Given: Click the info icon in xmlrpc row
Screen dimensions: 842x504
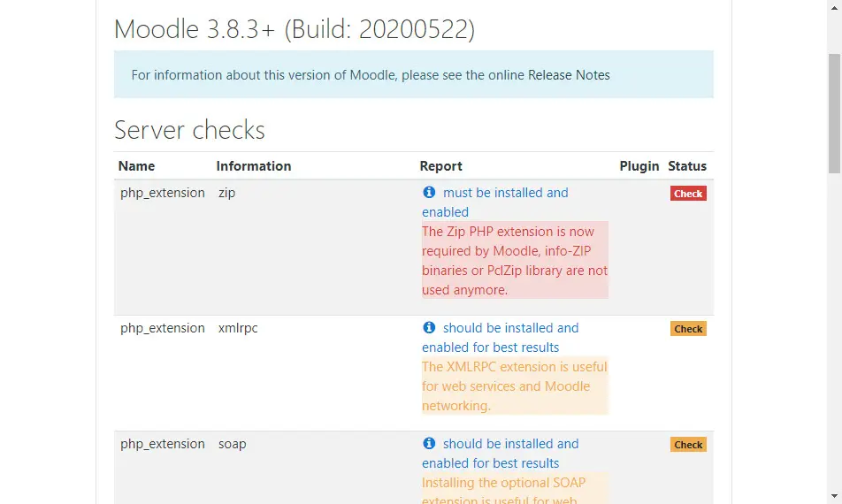Looking at the screenshot, I should (x=429, y=328).
